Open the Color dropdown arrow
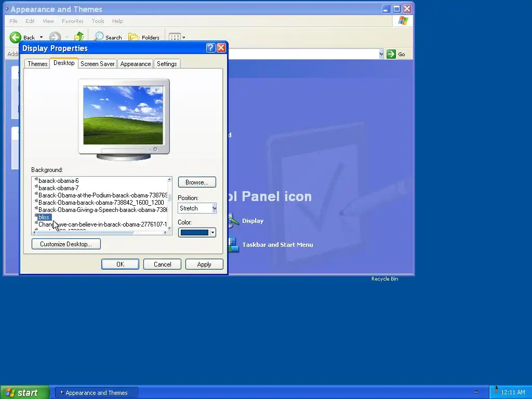 212,232
